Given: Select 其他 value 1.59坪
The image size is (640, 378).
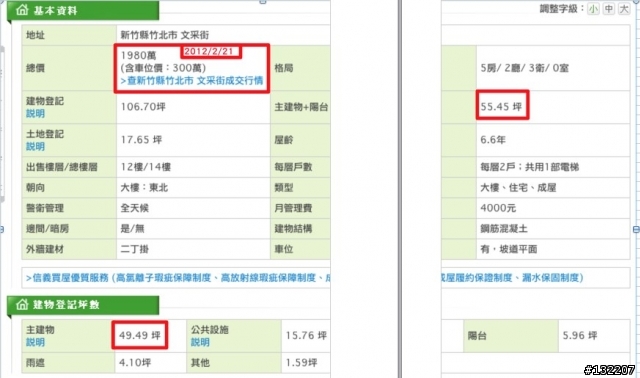Looking at the screenshot, I should [x=301, y=362].
